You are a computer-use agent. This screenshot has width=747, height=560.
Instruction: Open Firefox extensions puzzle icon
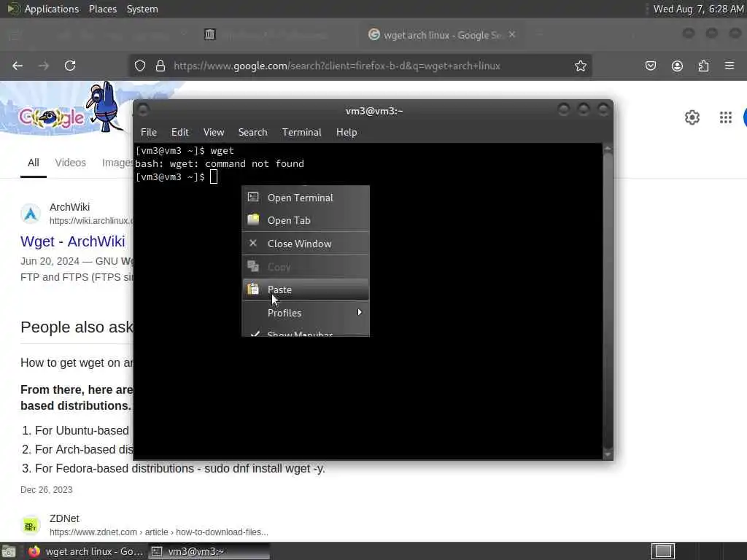(x=704, y=66)
